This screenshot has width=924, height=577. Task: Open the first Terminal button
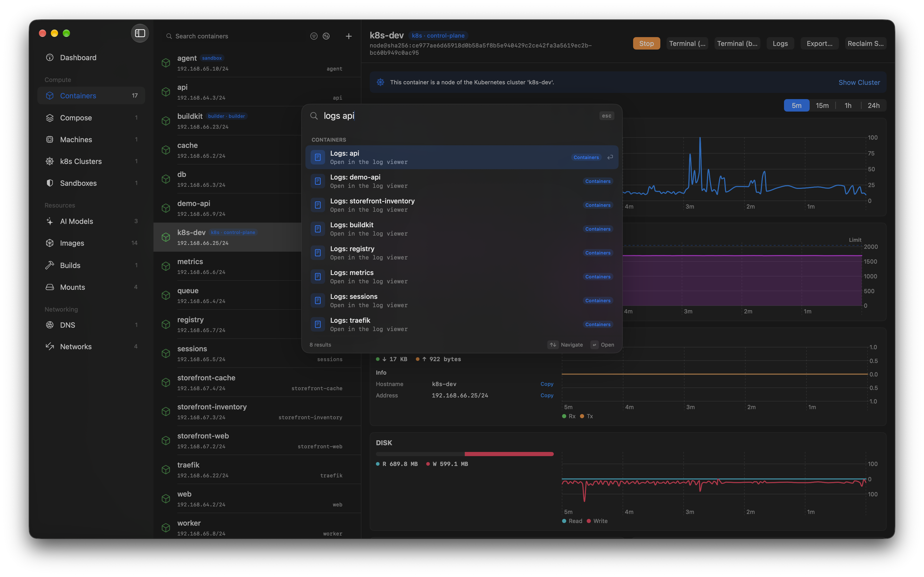tap(687, 44)
